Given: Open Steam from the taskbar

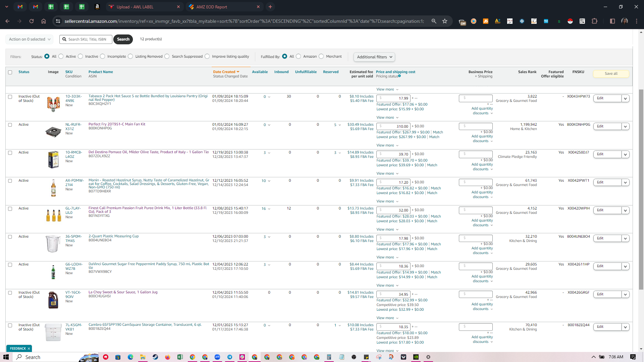Looking at the screenshot, I should click(155, 357).
